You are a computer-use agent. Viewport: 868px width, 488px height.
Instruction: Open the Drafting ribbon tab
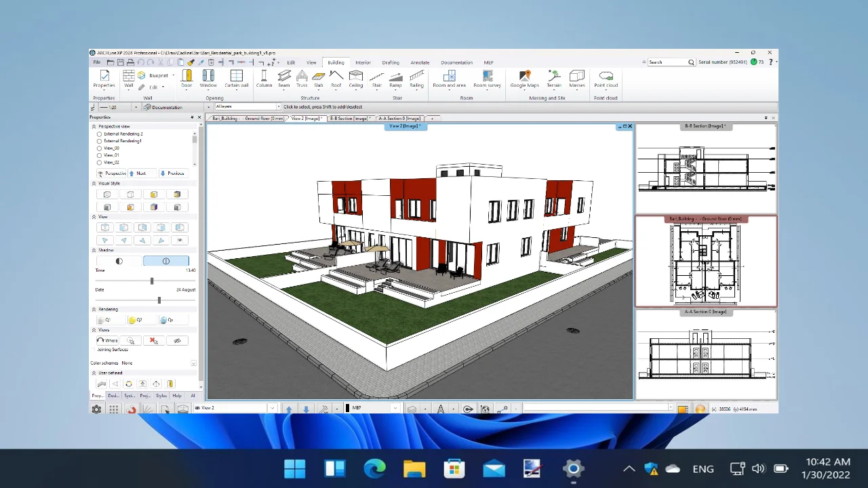coord(391,62)
